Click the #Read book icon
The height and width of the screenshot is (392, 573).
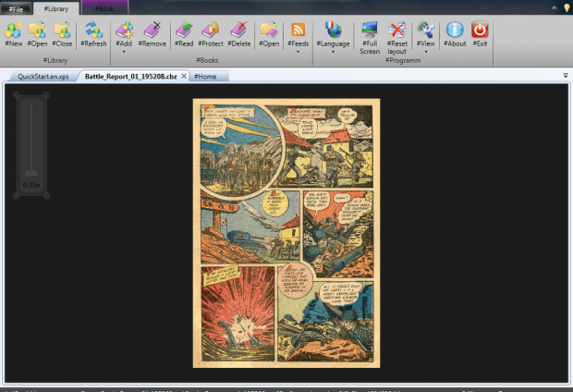coord(184,31)
